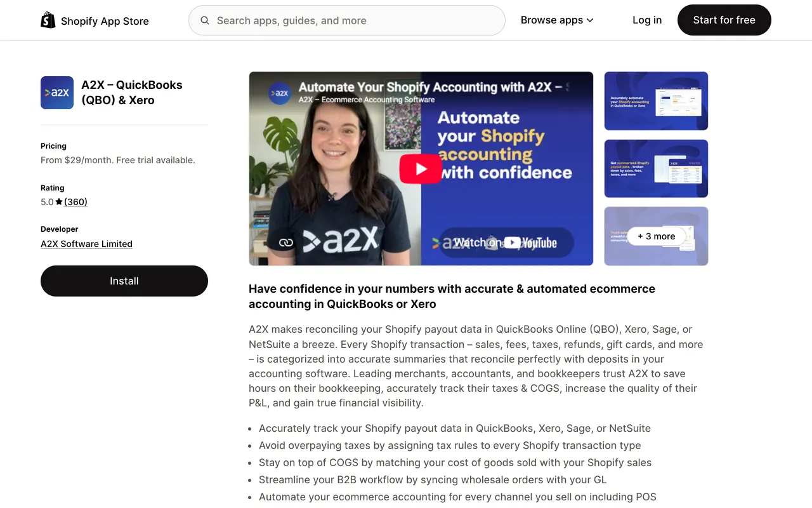
Task: Click the A2X app logo icon
Action: pyautogui.click(x=57, y=93)
